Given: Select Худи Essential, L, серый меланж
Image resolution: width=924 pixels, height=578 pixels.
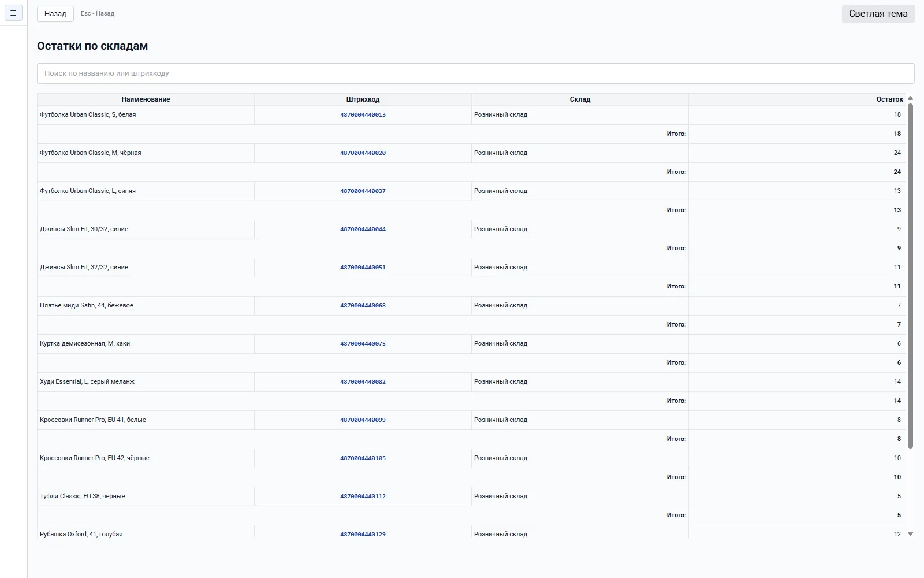Looking at the screenshot, I should 87,382.
